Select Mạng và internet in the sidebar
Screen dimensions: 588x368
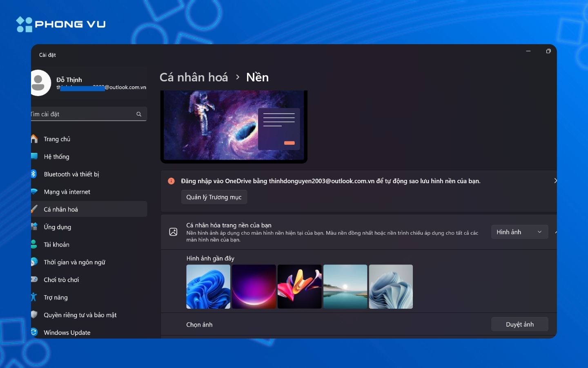[x=67, y=192]
